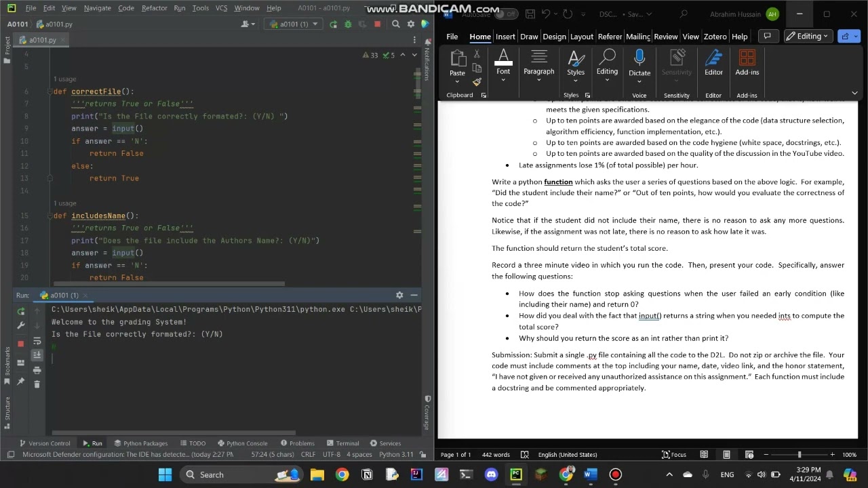Expand Styles gallery dropdown in Word

click(576, 81)
